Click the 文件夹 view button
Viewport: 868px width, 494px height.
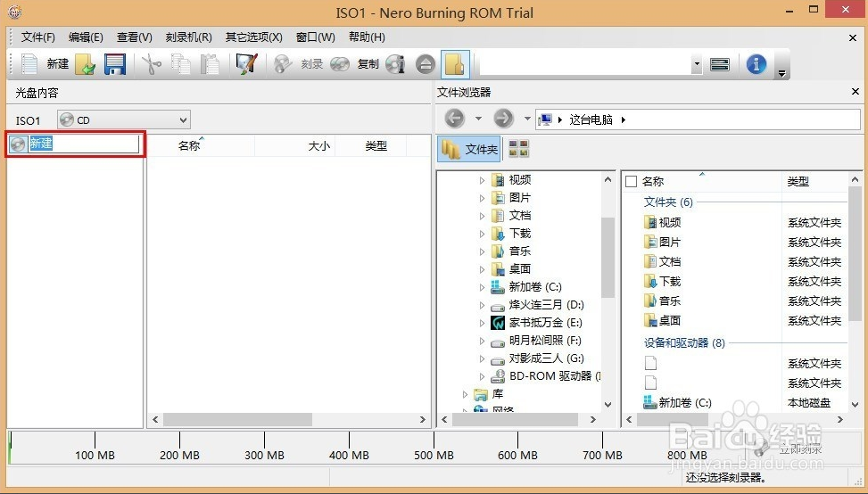[469, 149]
